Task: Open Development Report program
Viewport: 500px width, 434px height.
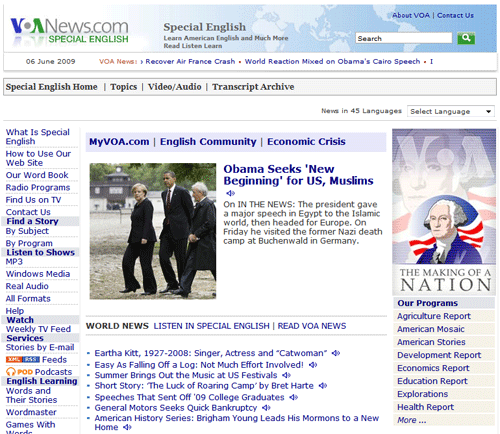Action: (x=439, y=355)
